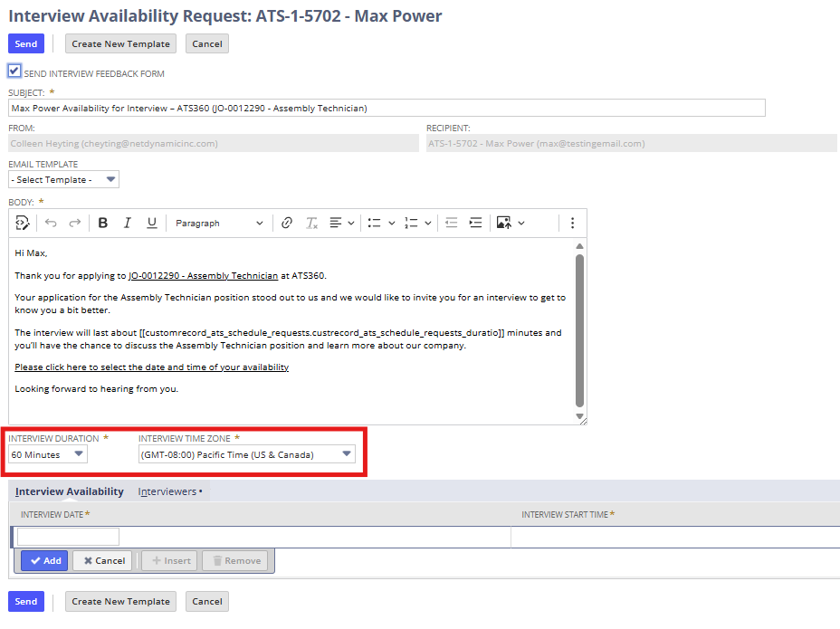Image resolution: width=840 pixels, height=629 pixels.
Task: Click the source code edit icon
Action: [23, 223]
